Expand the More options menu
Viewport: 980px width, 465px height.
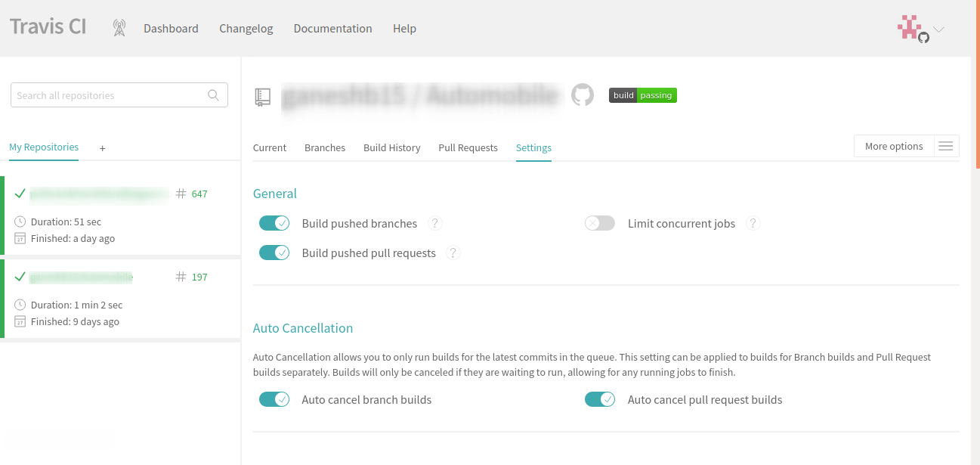click(906, 147)
